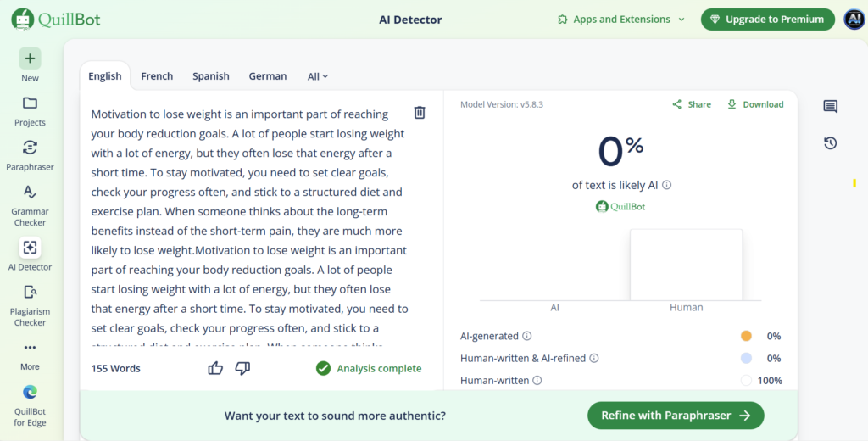This screenshot has width=868, height=441.
Task: Open the feedback comment panel icon
Action: pos(830,106)
